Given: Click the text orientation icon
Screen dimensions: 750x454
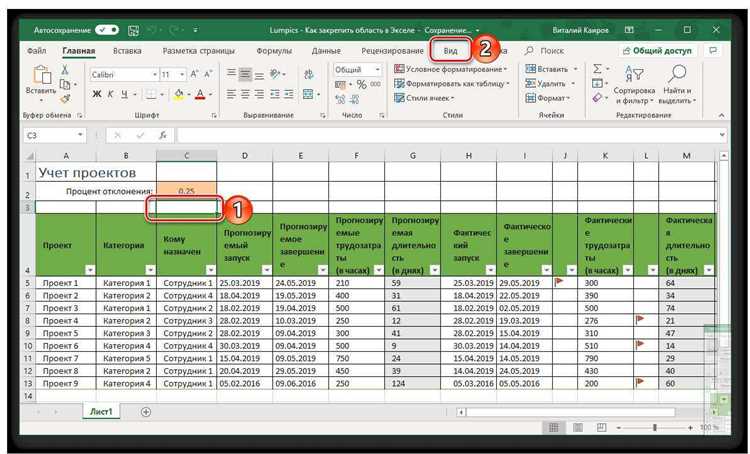Looking at the screenshot, I should [276, 74].
